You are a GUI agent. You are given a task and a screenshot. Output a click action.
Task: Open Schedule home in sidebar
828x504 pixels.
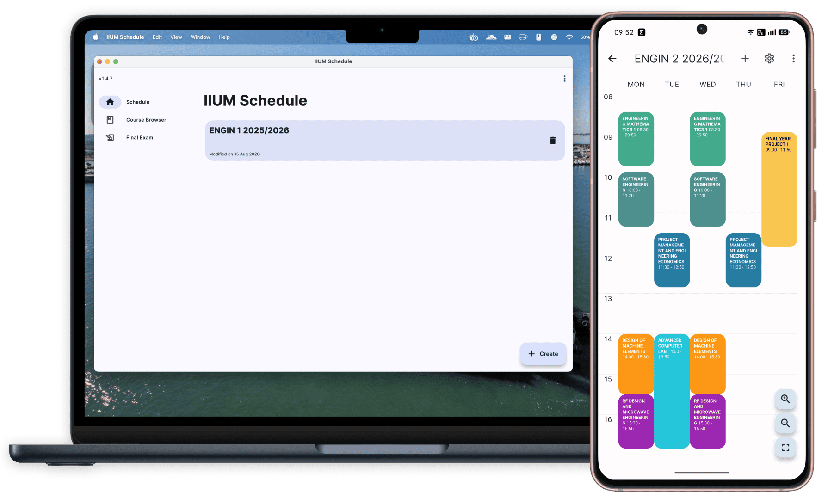pyautogui.click(x=125, y=102)
